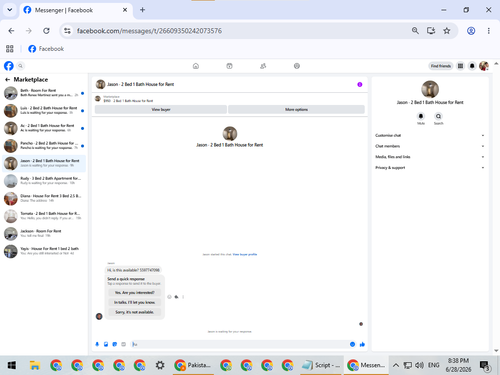This screenshot has width=500, height=375.
Task: Open Jackson - Room For Rent conversation
Action: pos(44,234)
